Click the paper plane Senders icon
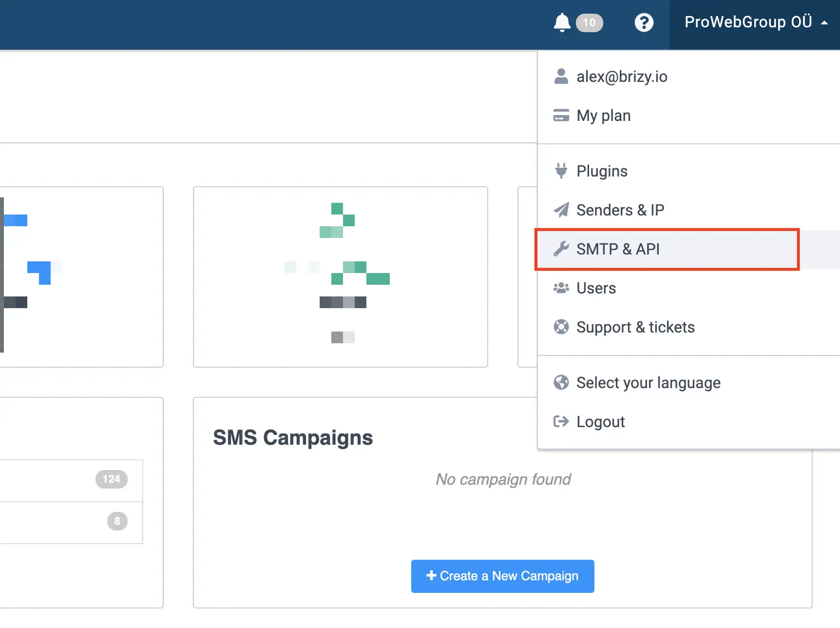840x628 pixels. click(561, 210)
